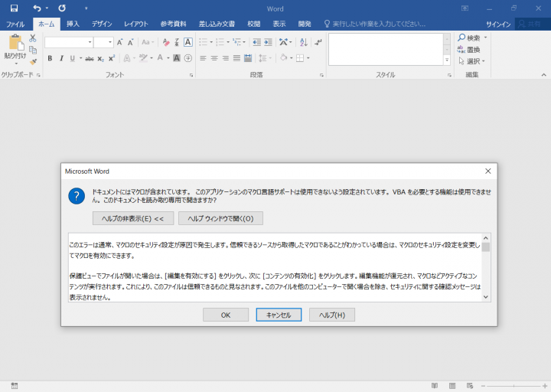Click the Center alignment icon

[214, 58]
